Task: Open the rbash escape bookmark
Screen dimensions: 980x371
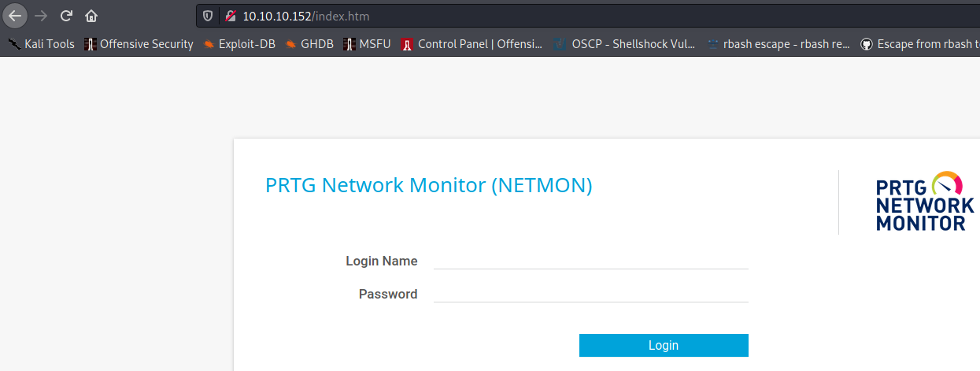Action: point(778,44)
